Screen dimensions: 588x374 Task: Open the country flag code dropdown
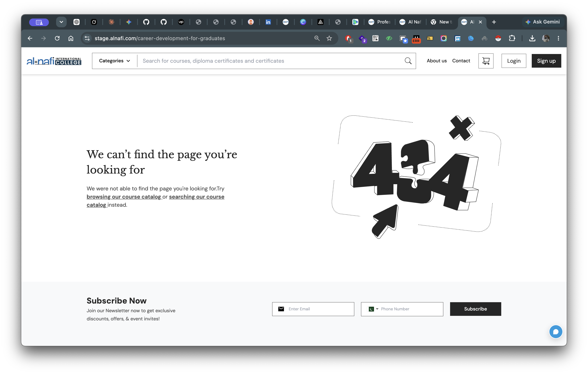pyautogui.click(x=373, y=309)
